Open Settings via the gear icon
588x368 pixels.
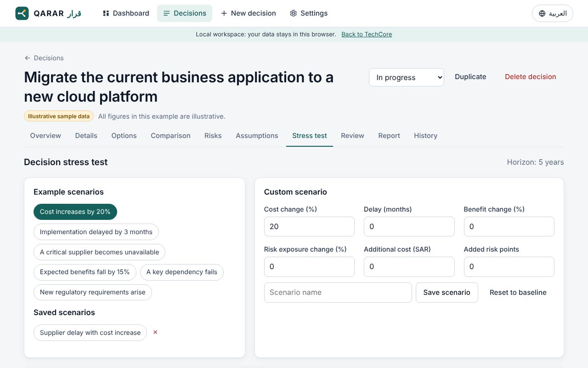click(294, 13)
